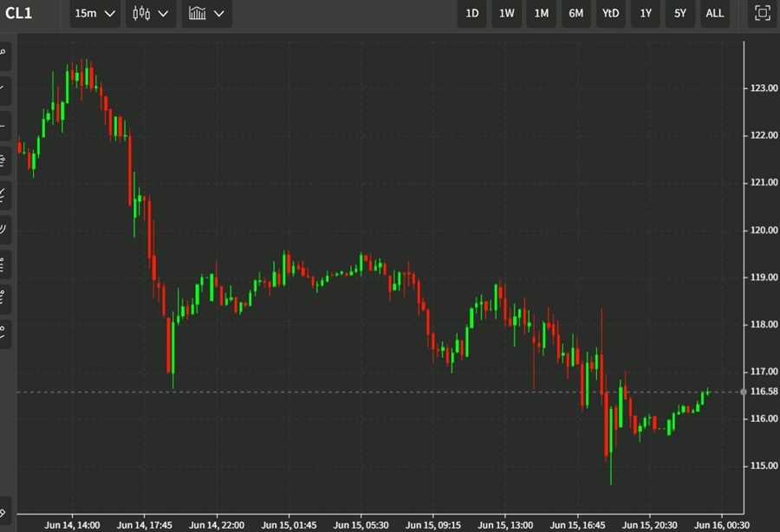The height and width of the screenshot is (532, 780).
Task: Click the CL1 symbol label
Action: coord(19,13)
